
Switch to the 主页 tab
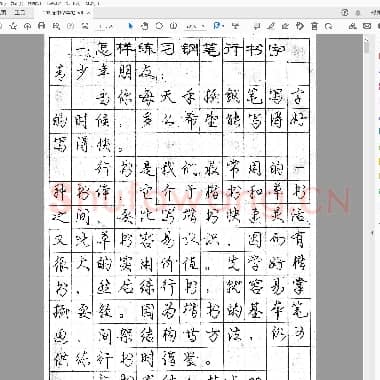(x=3, y=13)
